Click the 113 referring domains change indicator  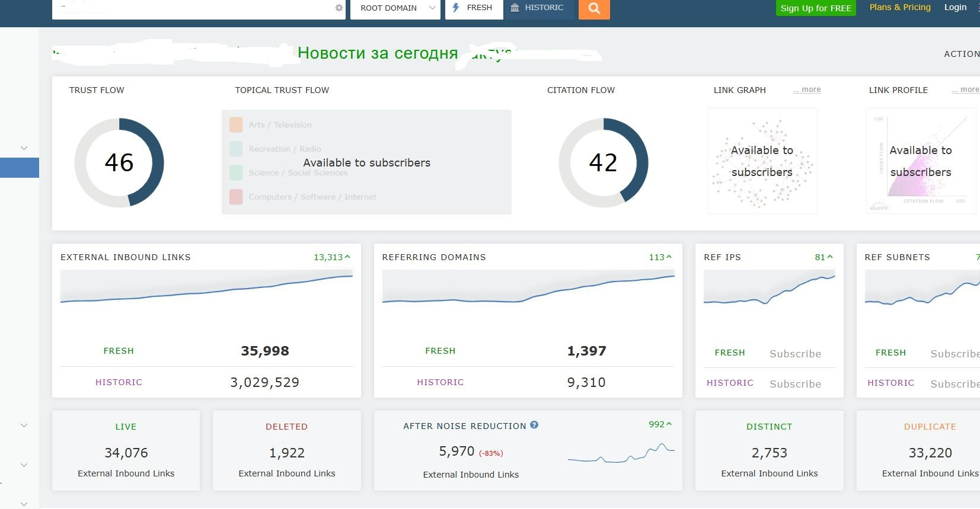[660, 257]
